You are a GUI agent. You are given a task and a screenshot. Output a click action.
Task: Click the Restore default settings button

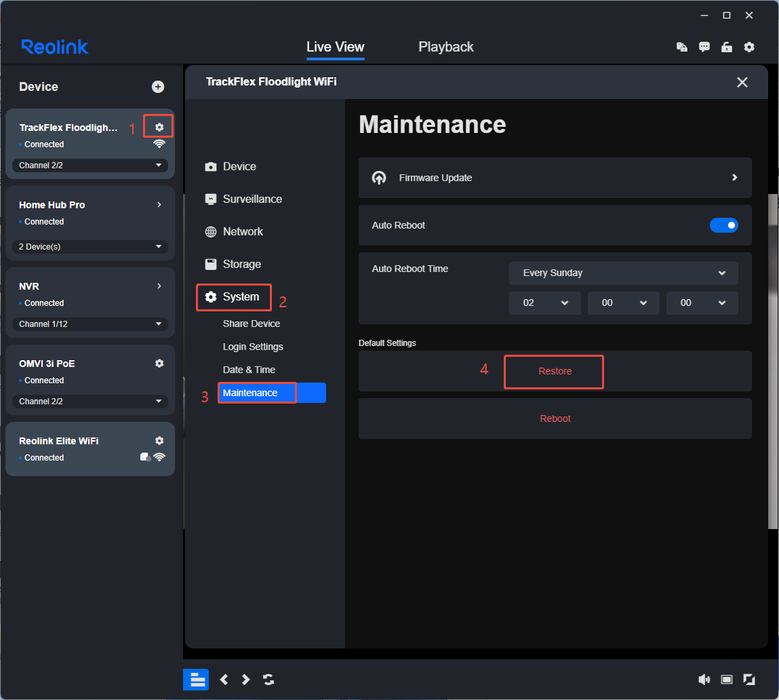(x=555, y=372)
